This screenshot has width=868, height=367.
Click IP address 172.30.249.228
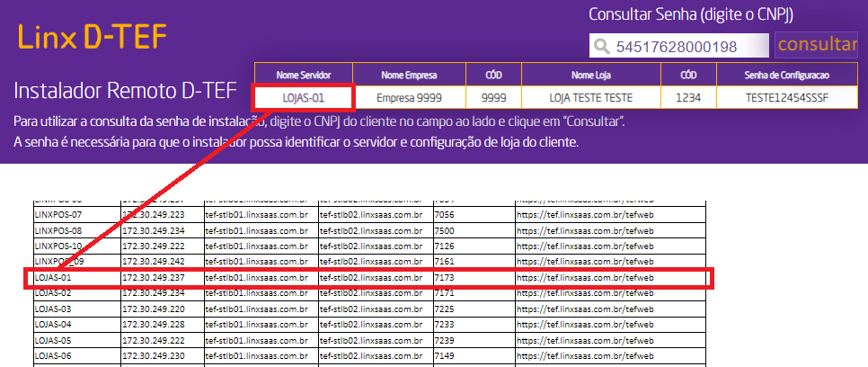click(154, 324)
